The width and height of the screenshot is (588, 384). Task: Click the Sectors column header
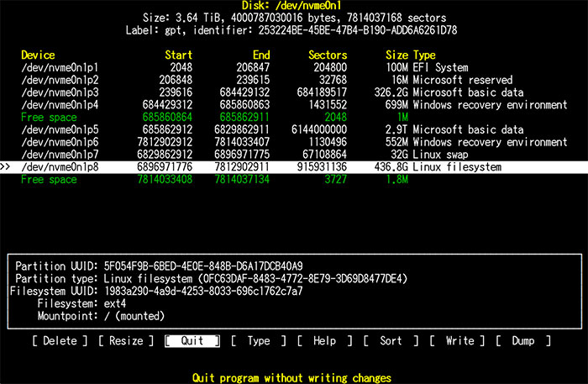click(x=328, y=55)
